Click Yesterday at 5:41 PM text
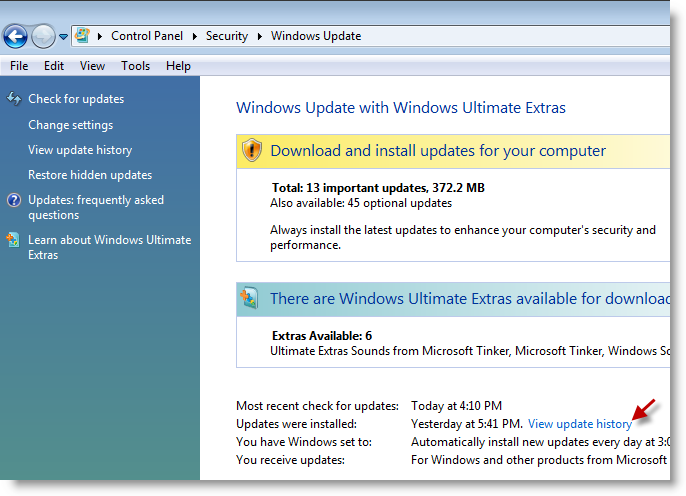Screen dimensions: 686x496 pyautogui.click(x=467, y=424)
